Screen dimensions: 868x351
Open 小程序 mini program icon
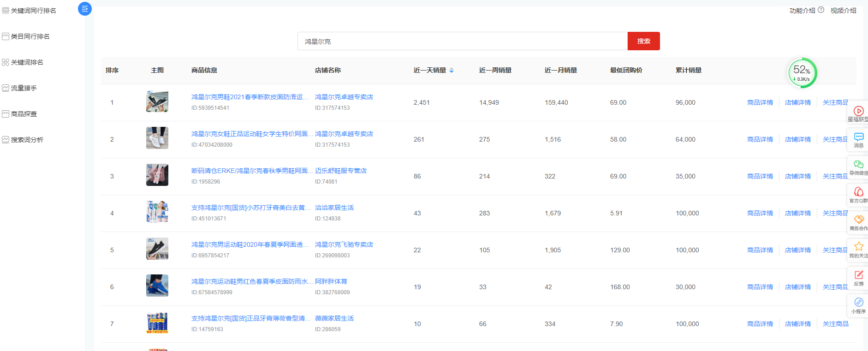pos(858,302)
